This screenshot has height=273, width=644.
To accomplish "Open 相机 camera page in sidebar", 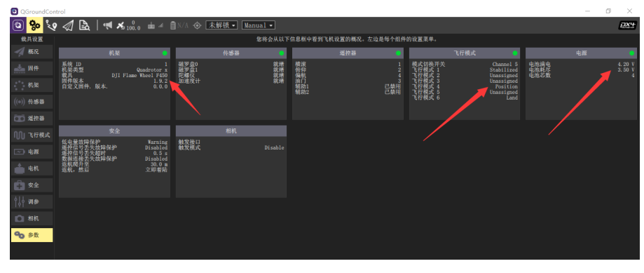I will click(x=32, y=218).
